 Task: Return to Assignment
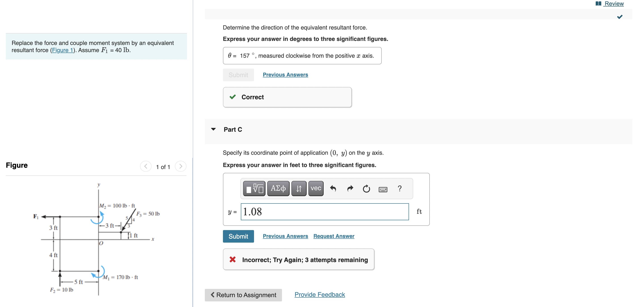(243, 295)
